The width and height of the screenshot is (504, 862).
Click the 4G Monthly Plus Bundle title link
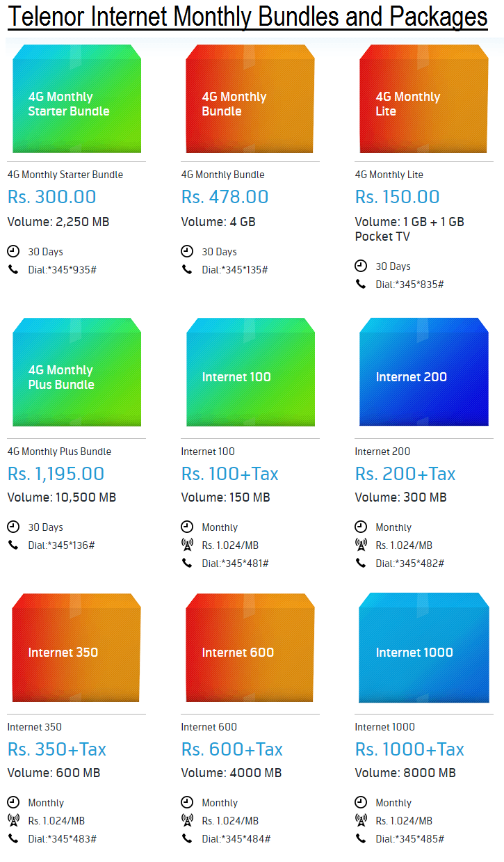[x=59, y=452]
